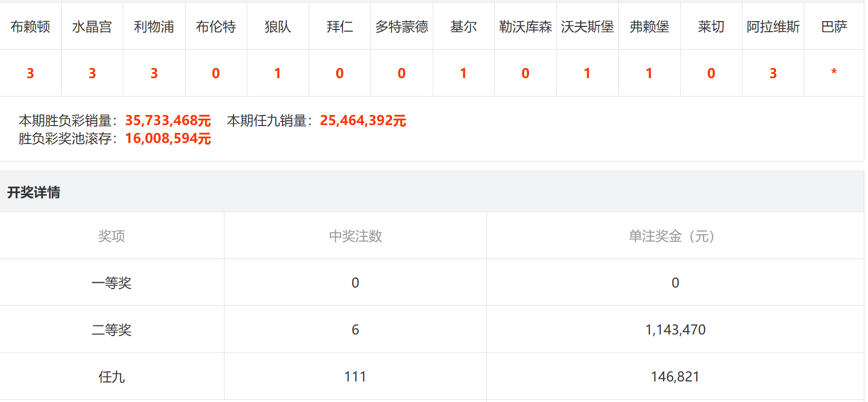Click the 勒沃库森 team header cell
Image resolution: width=868 pixels, height=402 pixels.
[525, 26]
